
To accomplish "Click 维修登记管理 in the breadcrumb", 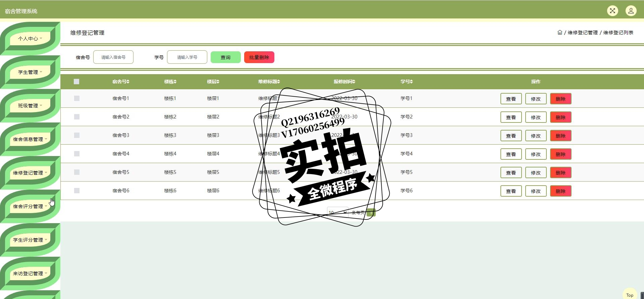I will tap(583, 33).
